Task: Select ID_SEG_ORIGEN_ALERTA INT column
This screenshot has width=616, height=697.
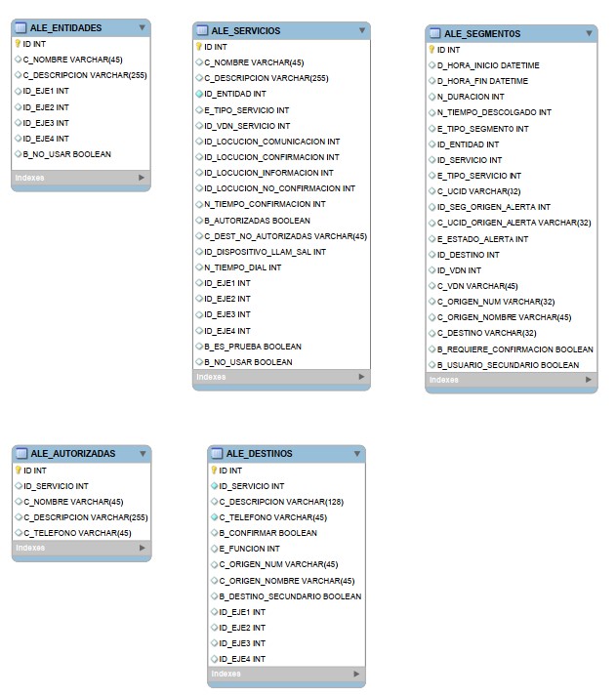Action: click(x=494, y=207)
